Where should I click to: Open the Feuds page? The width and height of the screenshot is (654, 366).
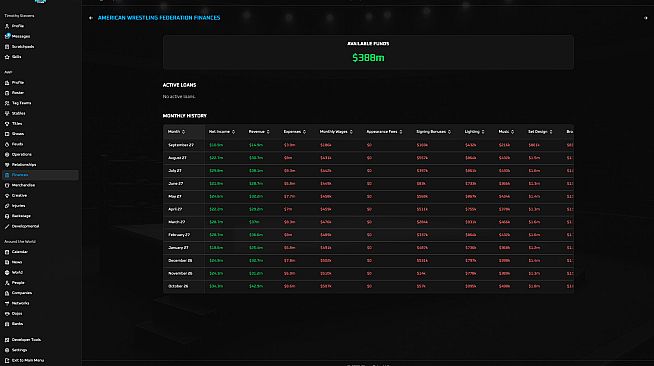coord(14,144)
